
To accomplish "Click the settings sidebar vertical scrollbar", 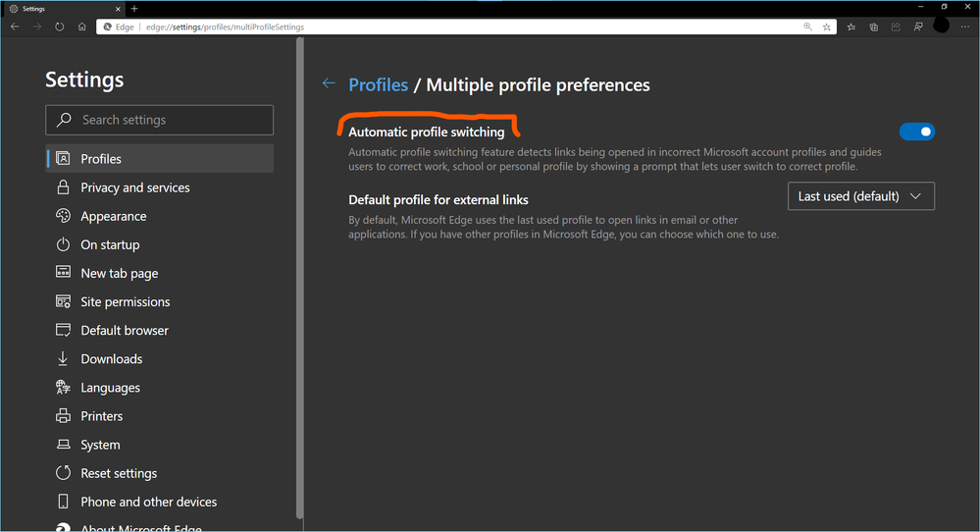I will pos(300,277).
